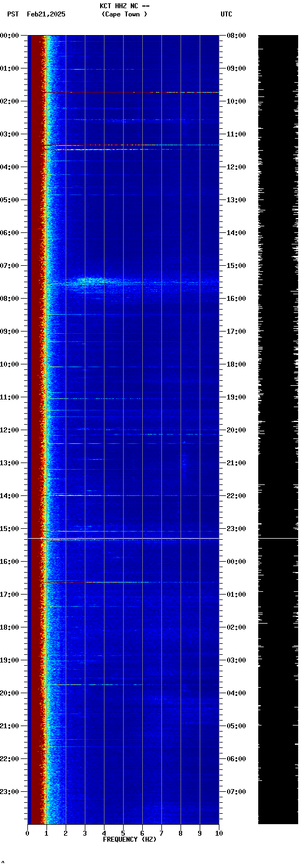Viewport: 302px width, 868px height.
Task: Click the frequency axis tick label 8
Action: tap(181, 833)
